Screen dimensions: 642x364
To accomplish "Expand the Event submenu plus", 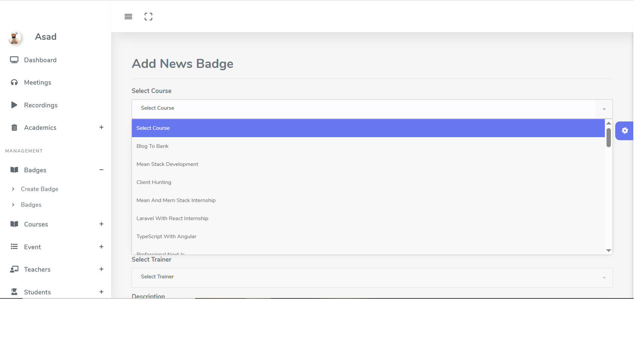I will coord(101,247).
